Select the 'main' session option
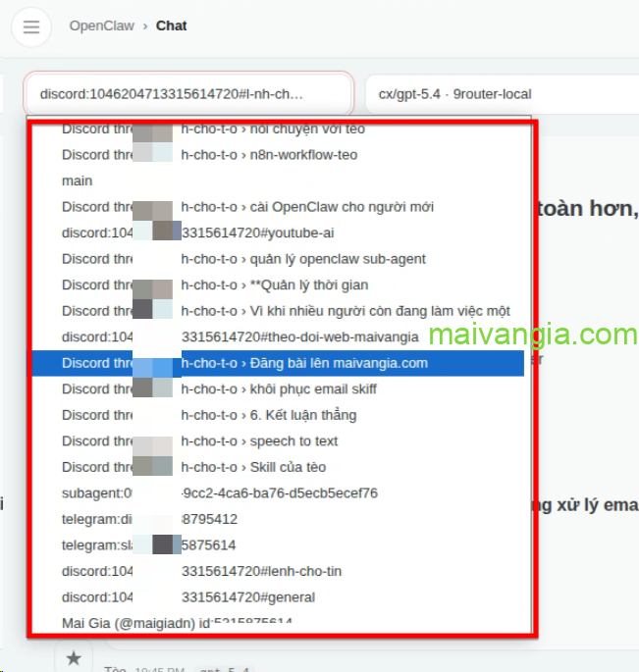Viewport: 639px width, 672px height. coord(78,181)
